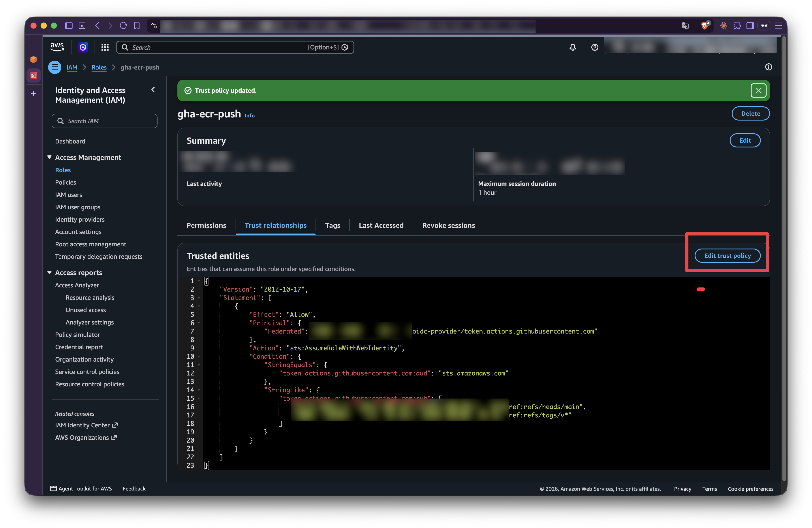Open AWS Organizations related console

[x=86, y=437]
